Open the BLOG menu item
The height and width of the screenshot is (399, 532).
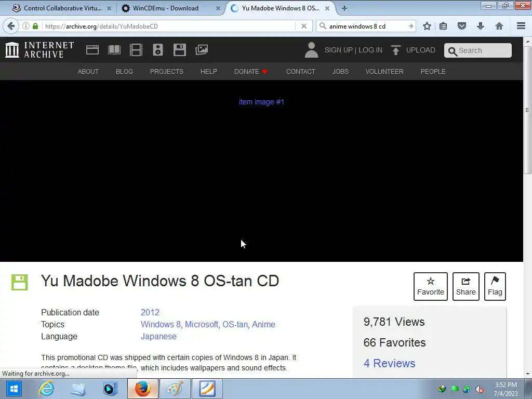(124, 72)
